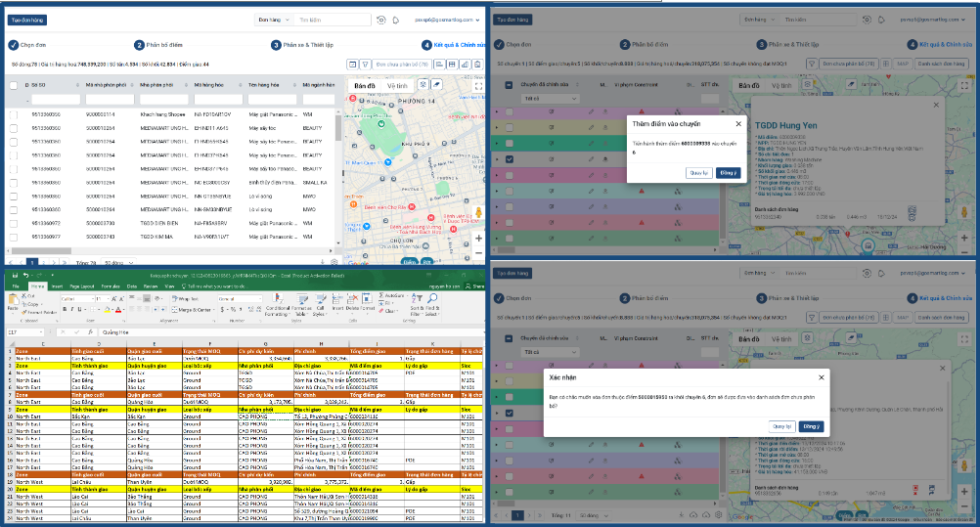Image resolution: width=980 pixels, height=527 pixels.
Task: Click "Đồng ý" in "Thêm điểm vào chuyến" dialog
Action: tap(728, 172)
